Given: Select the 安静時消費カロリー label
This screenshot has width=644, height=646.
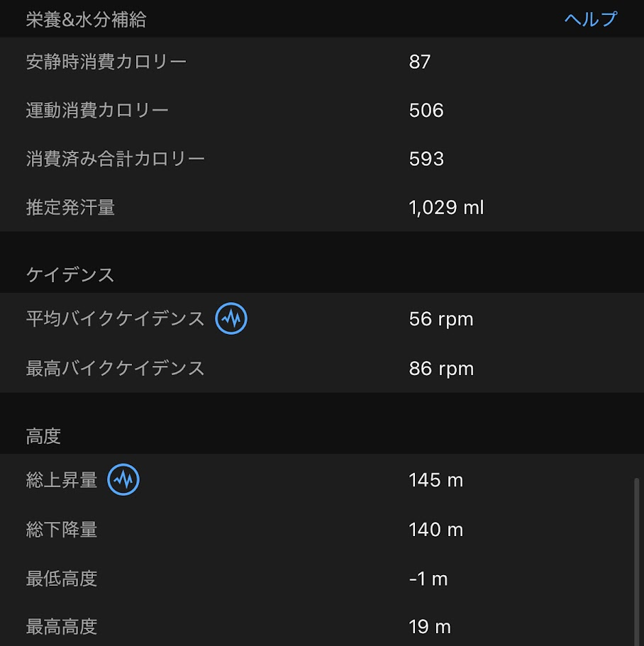Looking at the screenshot, I should coord(106,62).
